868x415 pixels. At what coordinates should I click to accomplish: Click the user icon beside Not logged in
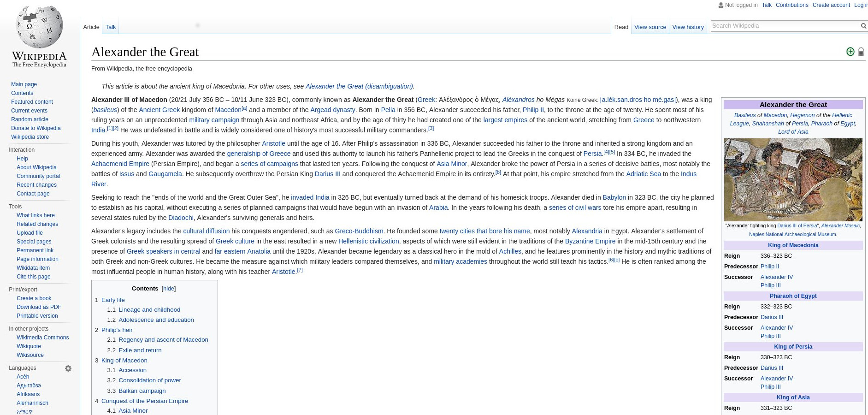[721, 6]
